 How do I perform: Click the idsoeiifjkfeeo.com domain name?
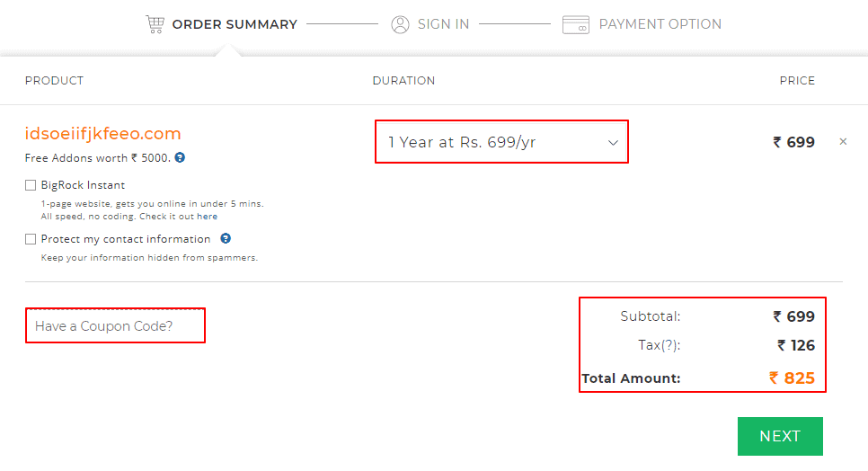(102, 134)
